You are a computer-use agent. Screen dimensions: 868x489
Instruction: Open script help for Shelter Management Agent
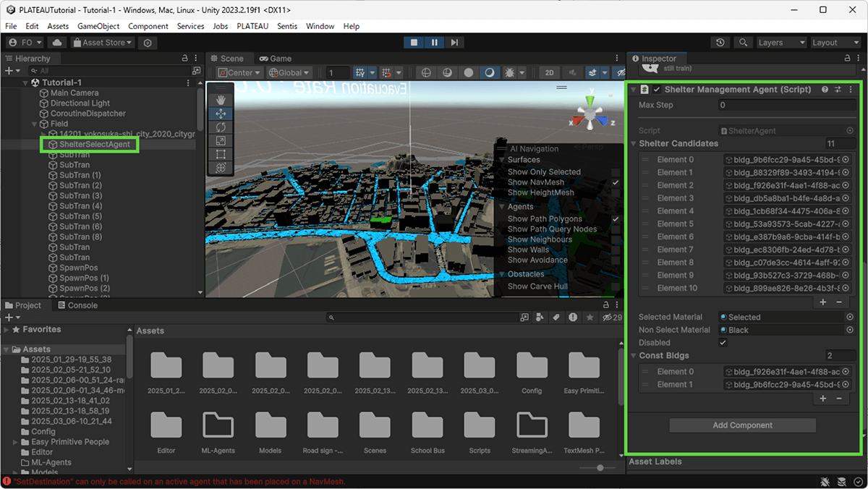[x=825, y=90]
